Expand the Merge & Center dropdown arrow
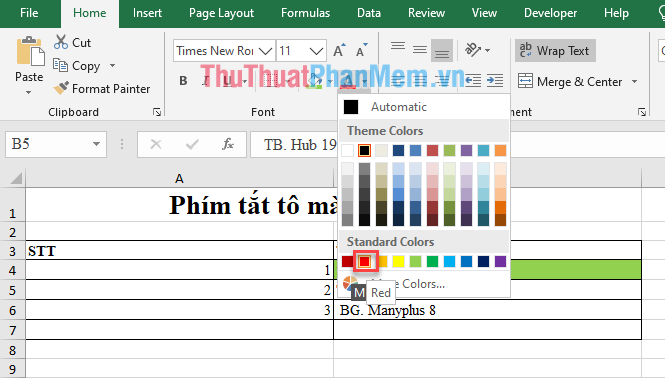 (x=634, y=81)
